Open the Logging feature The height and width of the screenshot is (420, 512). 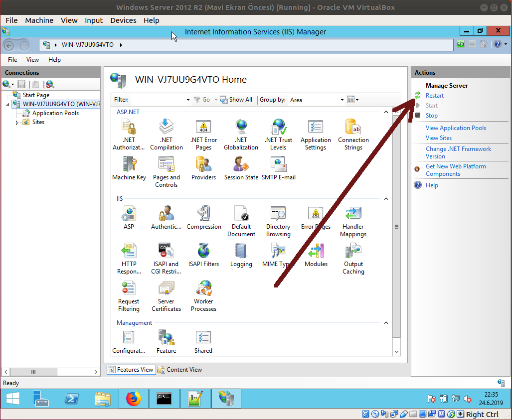pos(241,255)
